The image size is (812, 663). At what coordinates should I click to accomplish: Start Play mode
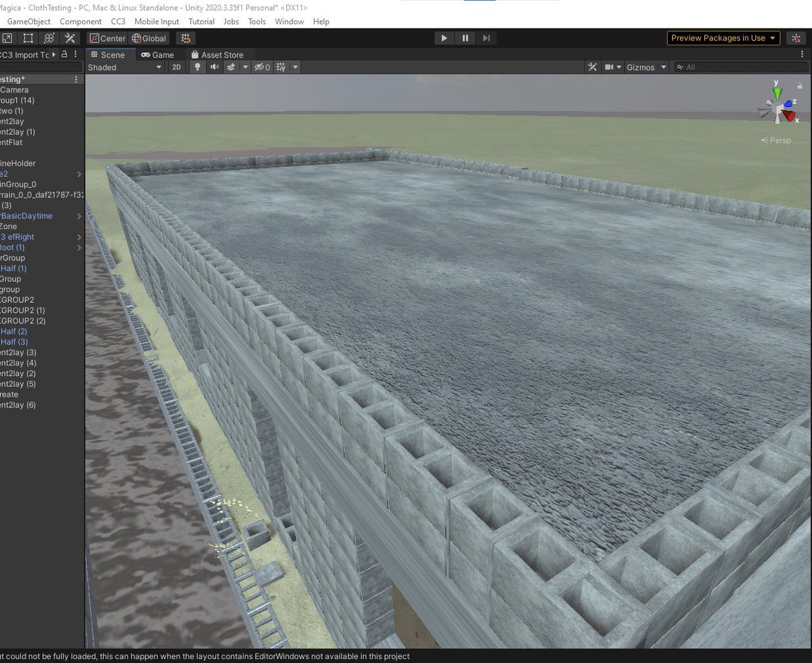(444, 38)
